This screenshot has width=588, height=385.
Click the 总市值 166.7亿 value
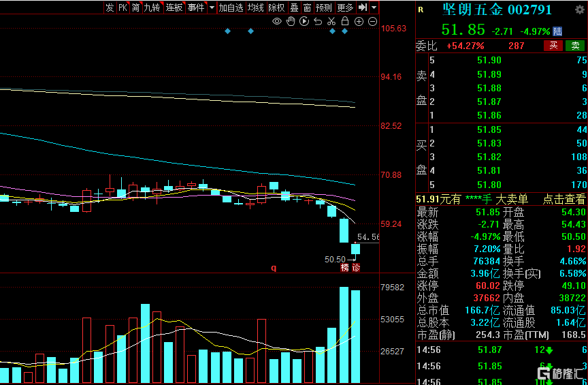click(483, 310)
